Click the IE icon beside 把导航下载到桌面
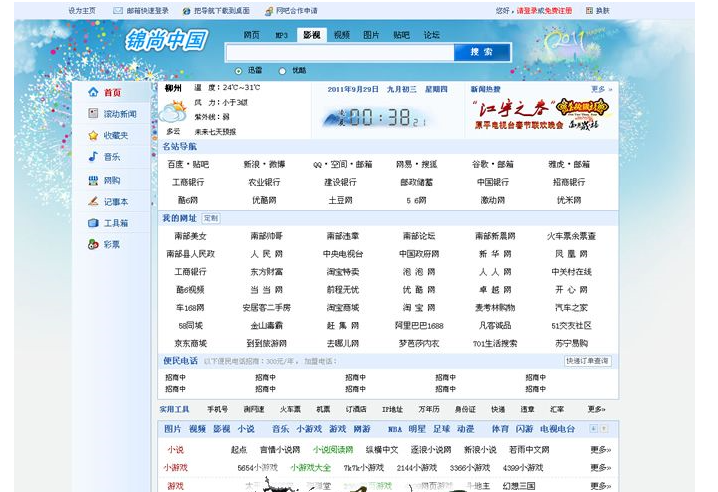 click(186, 11)
